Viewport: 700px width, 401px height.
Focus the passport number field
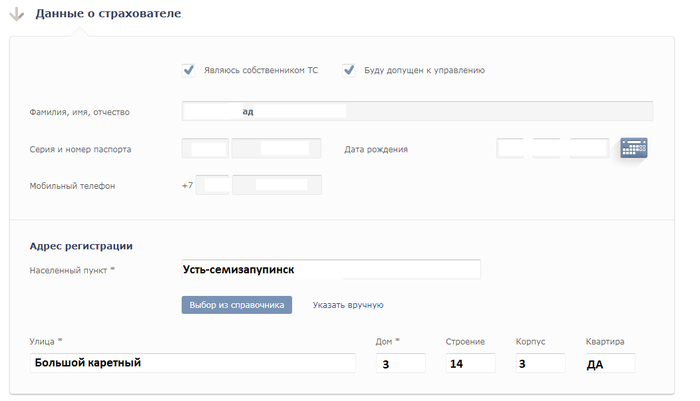[277, 149]
